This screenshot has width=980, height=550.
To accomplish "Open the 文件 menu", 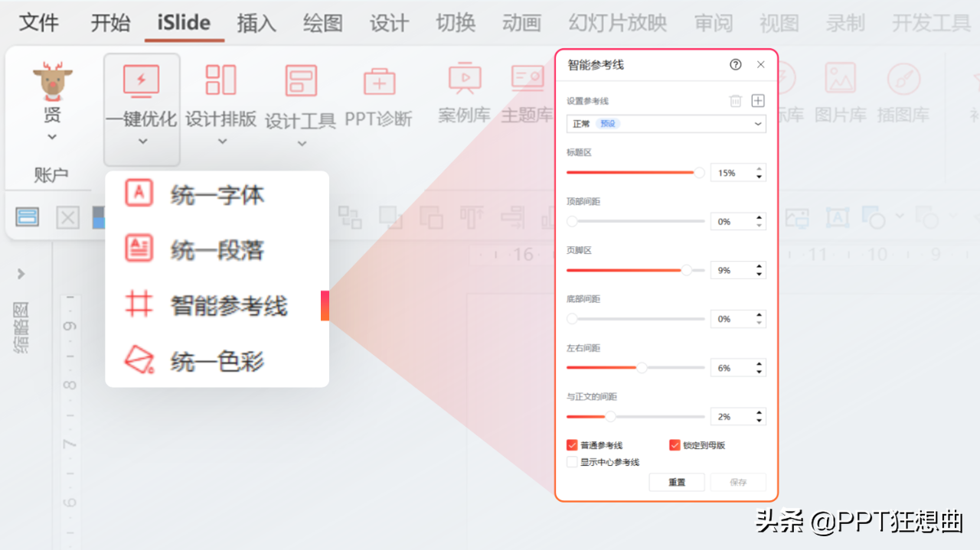I will 39,23.
